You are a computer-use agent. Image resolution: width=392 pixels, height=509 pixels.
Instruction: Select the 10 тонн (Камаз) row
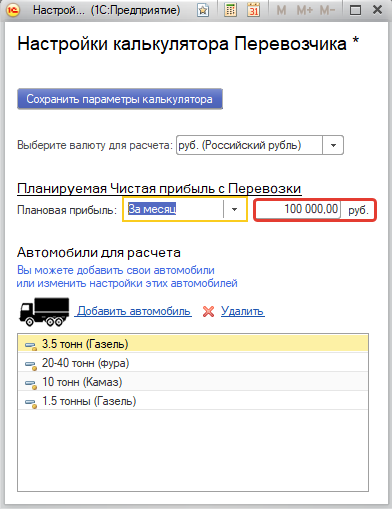point(193,382)
